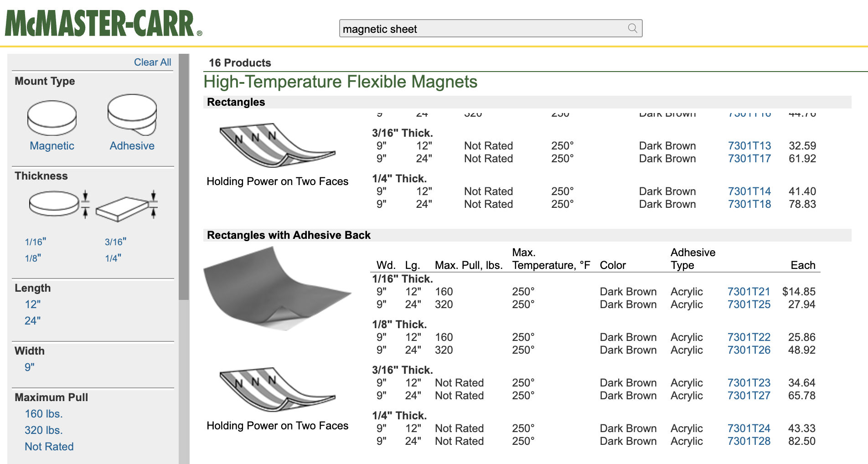Click the $14.85 price of 7301T21
This screenshot has width=868, height=464.
799,292
